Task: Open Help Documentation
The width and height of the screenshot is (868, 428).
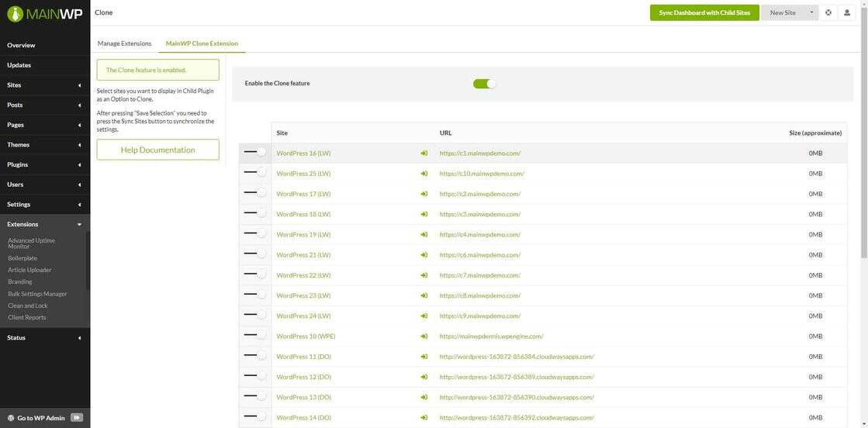Action: click(157, 150)
